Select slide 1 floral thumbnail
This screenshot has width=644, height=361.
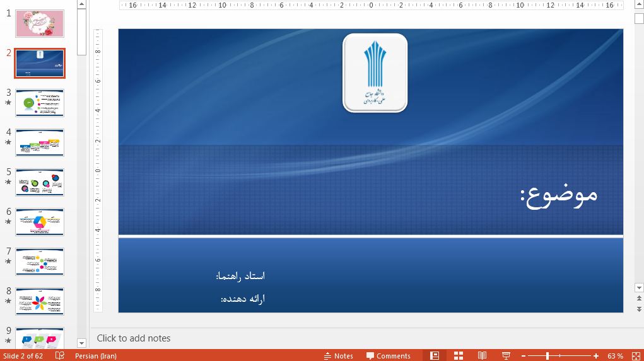[40, 24]
